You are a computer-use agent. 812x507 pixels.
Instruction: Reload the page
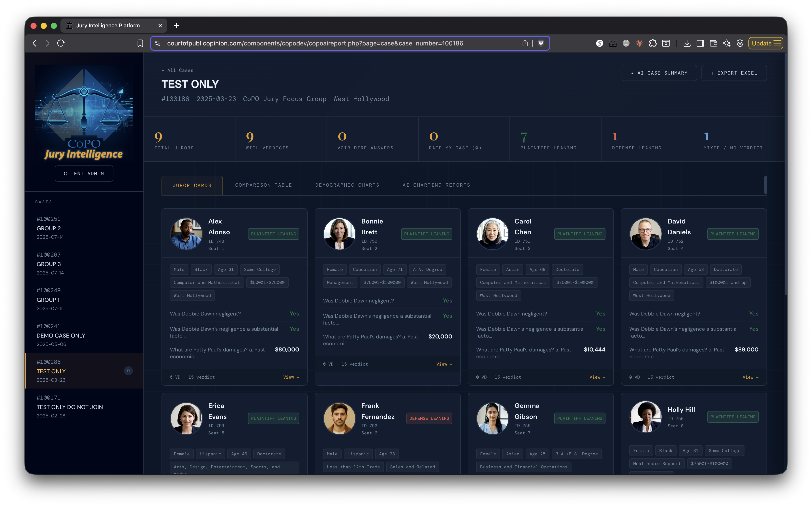point(61,43)
